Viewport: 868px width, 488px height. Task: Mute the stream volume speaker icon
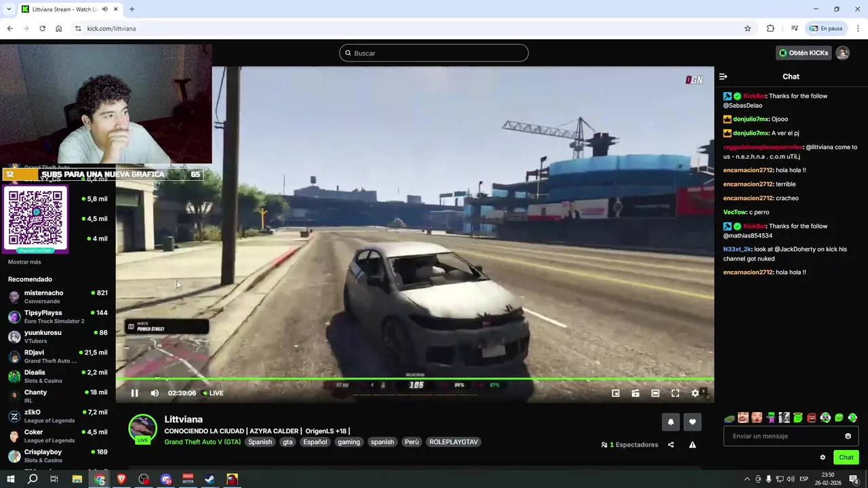coord(155,393)
